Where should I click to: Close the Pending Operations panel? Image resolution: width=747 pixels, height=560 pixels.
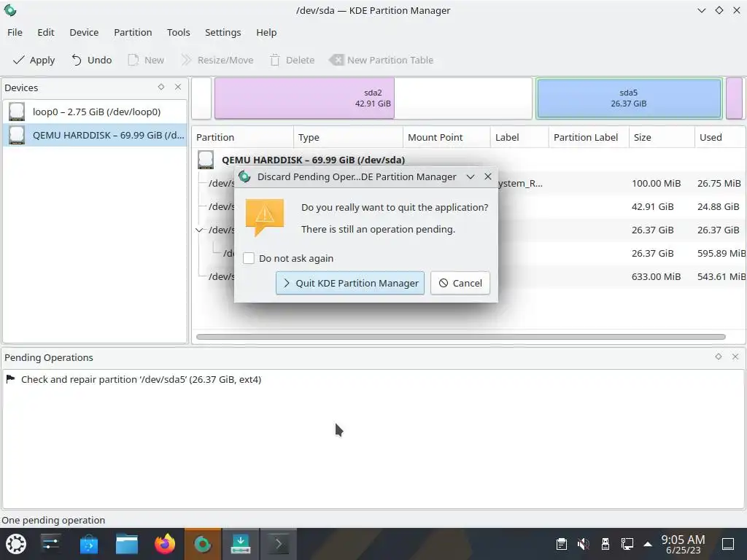[735, 357]
